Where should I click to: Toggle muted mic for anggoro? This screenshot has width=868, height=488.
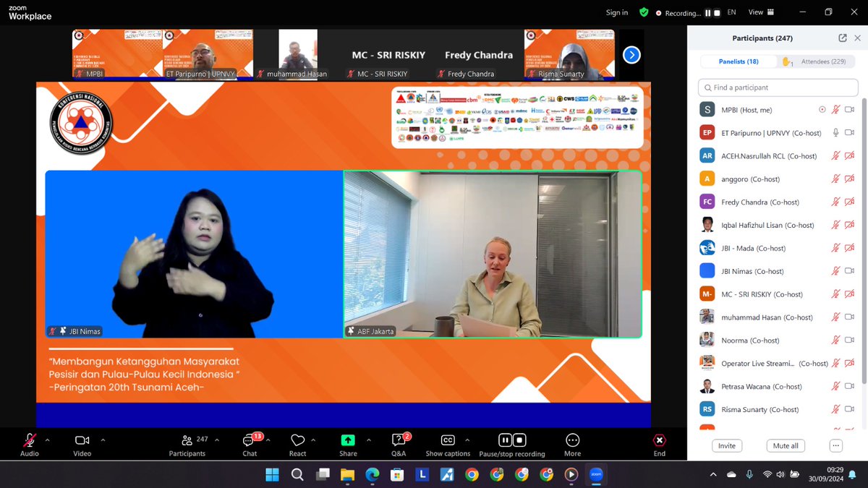pos(835,179)
